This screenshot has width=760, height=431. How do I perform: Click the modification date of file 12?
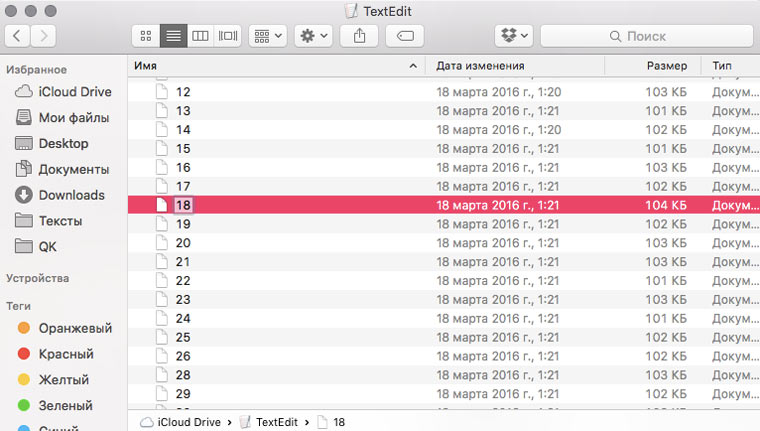coord(499,92)
